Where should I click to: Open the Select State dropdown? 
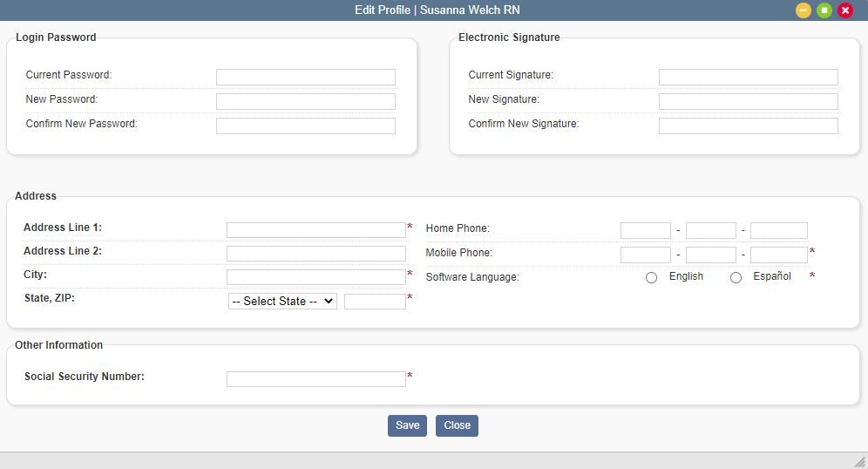click(x=282, y=302)
